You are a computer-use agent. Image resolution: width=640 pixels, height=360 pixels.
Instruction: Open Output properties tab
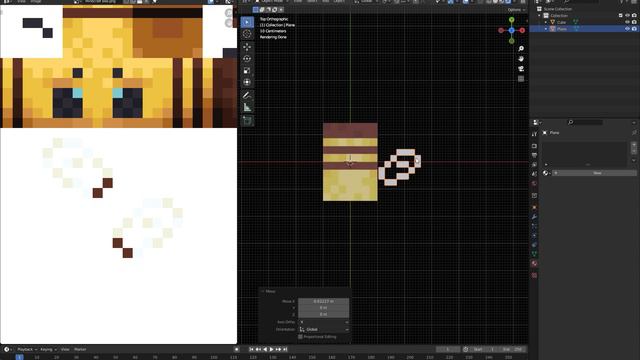(x=534, y=155)
